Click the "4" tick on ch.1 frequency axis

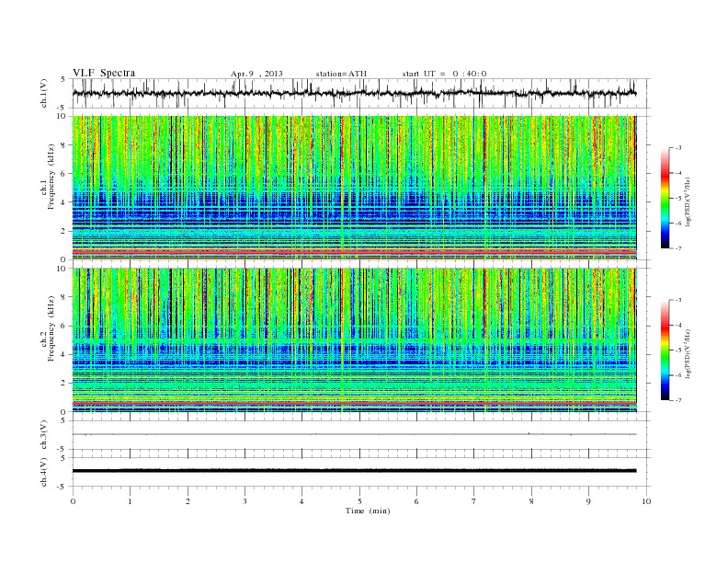tap(64, 202)
